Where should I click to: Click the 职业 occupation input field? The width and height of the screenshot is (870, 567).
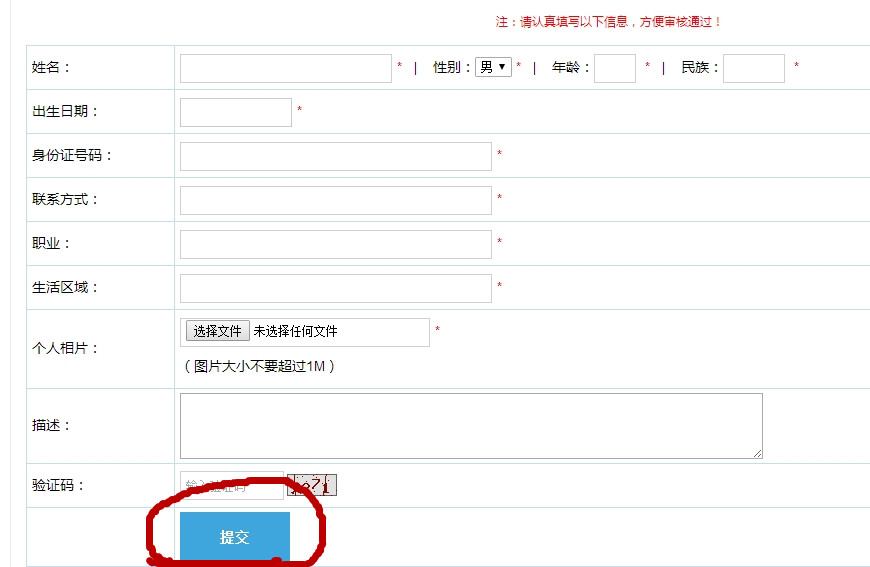(336, 244)
